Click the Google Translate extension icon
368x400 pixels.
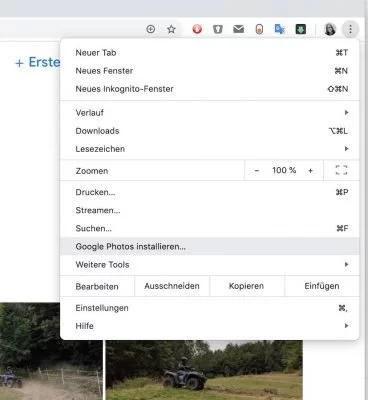pos(279,29)
